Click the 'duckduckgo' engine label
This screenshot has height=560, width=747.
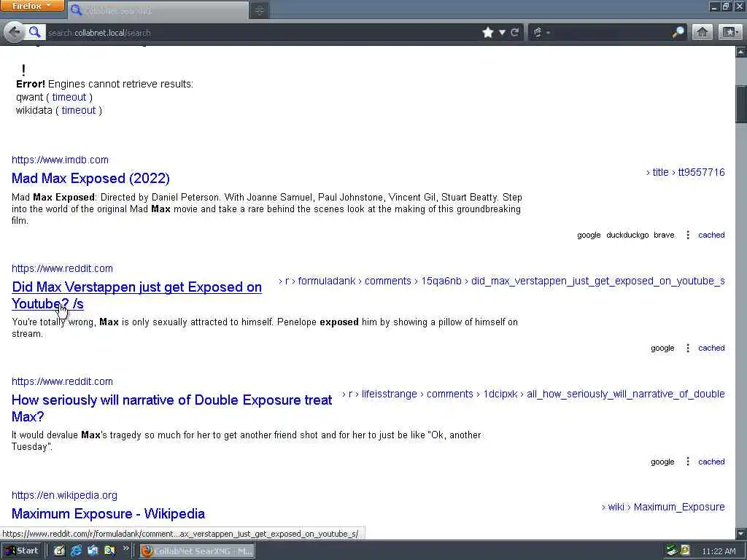click(x=627, y=236)
